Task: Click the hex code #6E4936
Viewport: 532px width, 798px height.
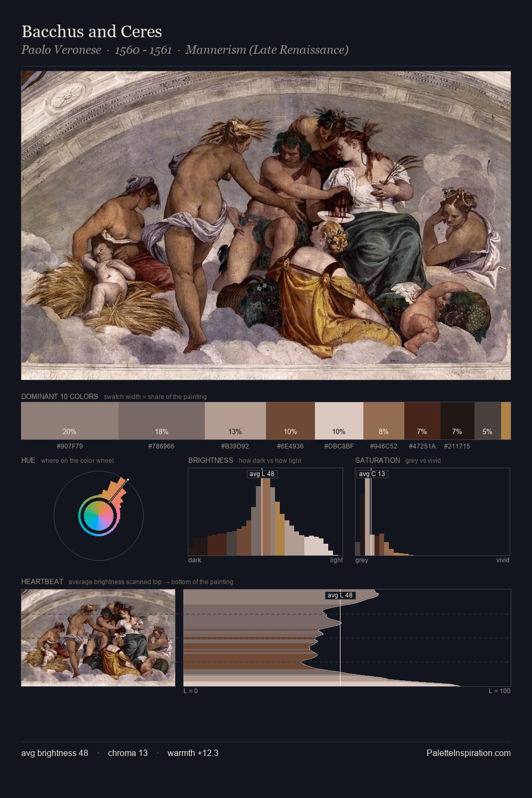Action: [290, 446]
